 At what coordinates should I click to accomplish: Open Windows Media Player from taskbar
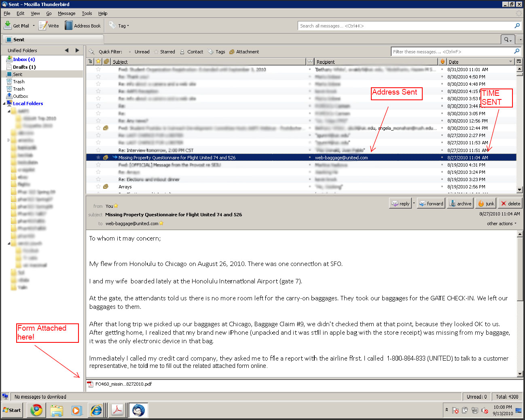coord(76,410)
